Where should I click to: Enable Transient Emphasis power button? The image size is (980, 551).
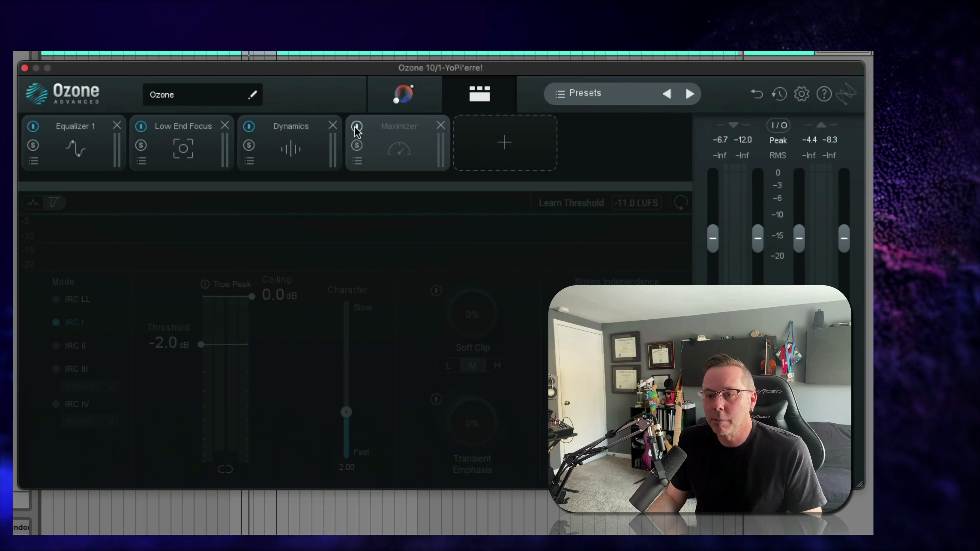[x=436, y=399]
